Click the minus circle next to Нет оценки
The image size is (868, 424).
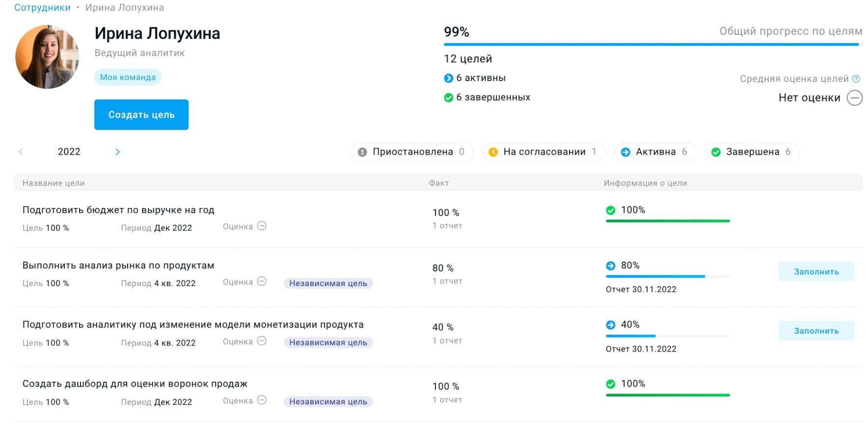pos(855,98)
